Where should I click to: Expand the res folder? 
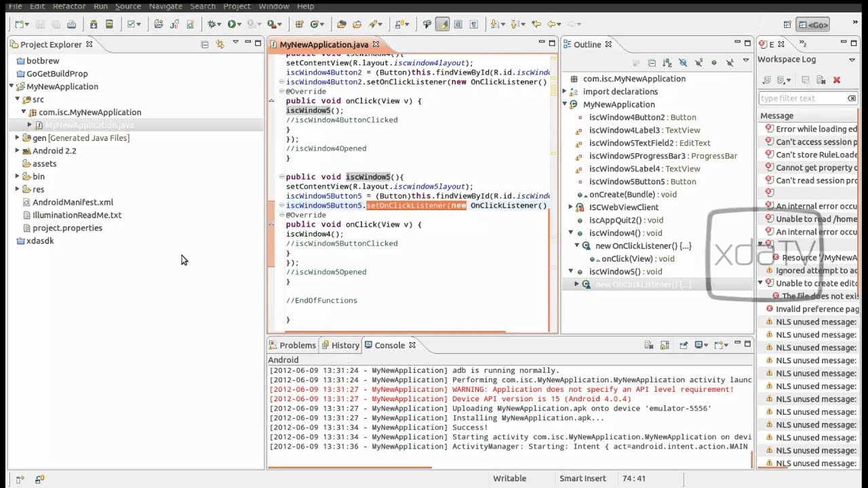pos(18,189)
